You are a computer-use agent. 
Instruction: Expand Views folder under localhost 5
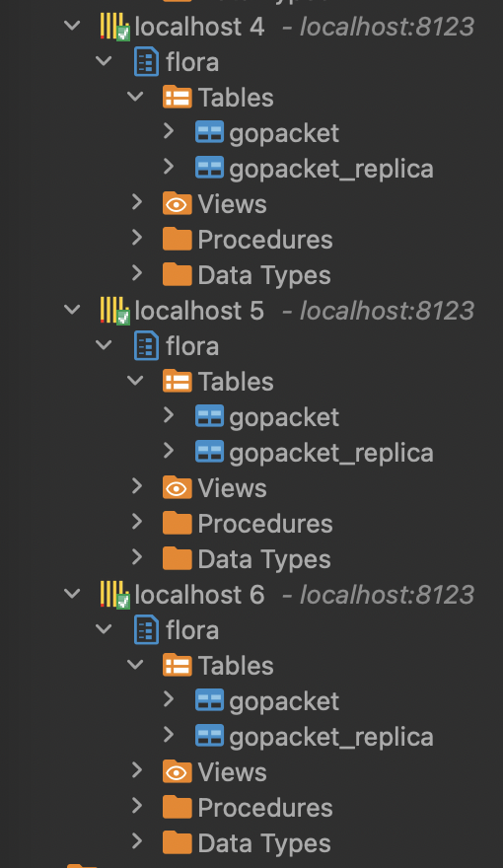tap(137, 486)
